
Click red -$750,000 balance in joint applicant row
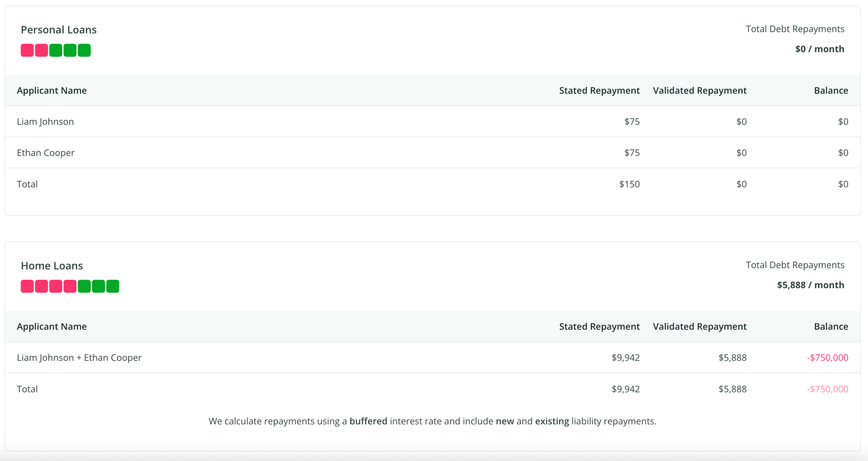click(827, 358)
